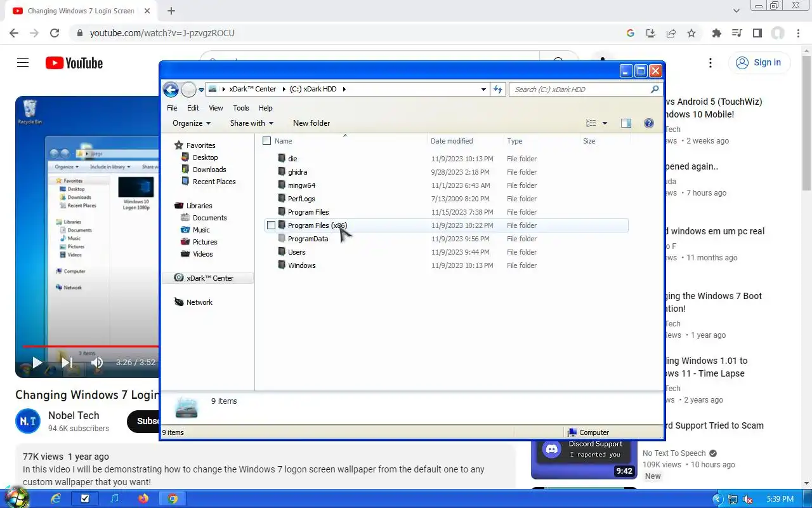The height and width of the screenshot is (508, 812).
Task: Select the Changing Windows 7 Login Screen tab
Action: [80, 11]
